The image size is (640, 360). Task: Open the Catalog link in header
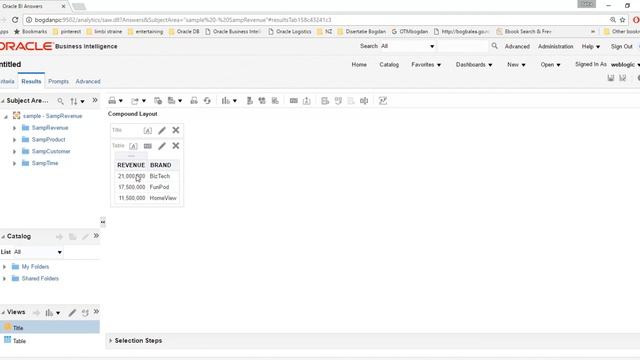pyautogui.click(x=389, y=64)
